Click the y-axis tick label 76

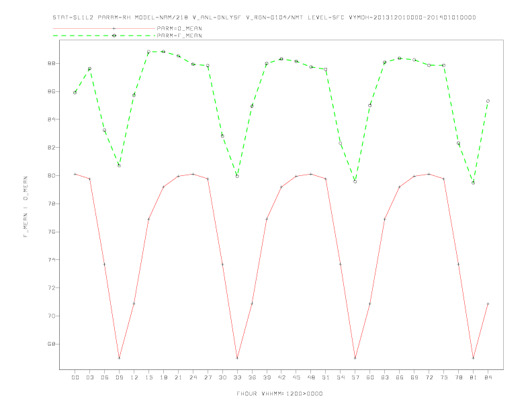tap(51, 232)
